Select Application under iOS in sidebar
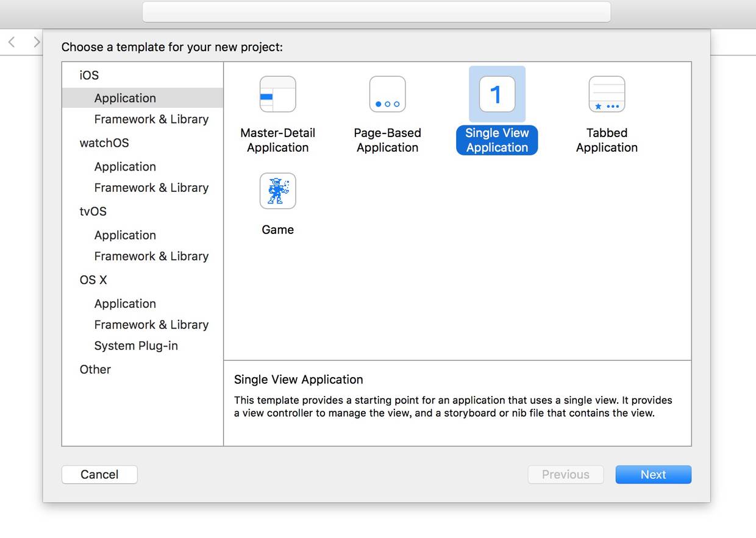This screenshot has height=538, width=756. click(x=125, y=98)
